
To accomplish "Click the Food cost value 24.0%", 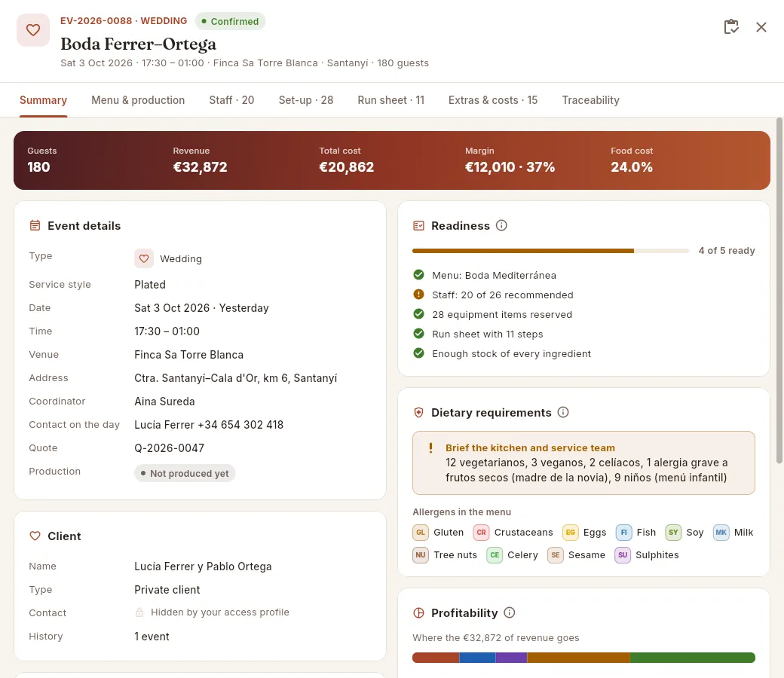I will click(632, 167).
